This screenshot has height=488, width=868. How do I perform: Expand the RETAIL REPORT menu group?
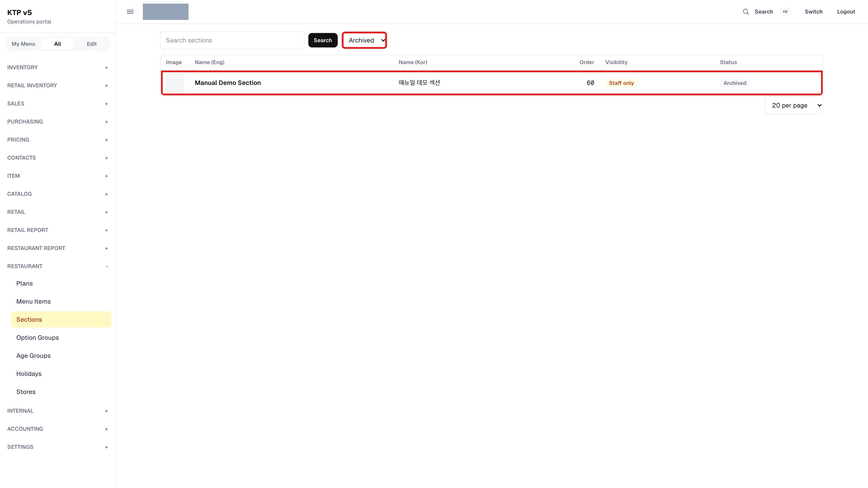click(58, 230)
